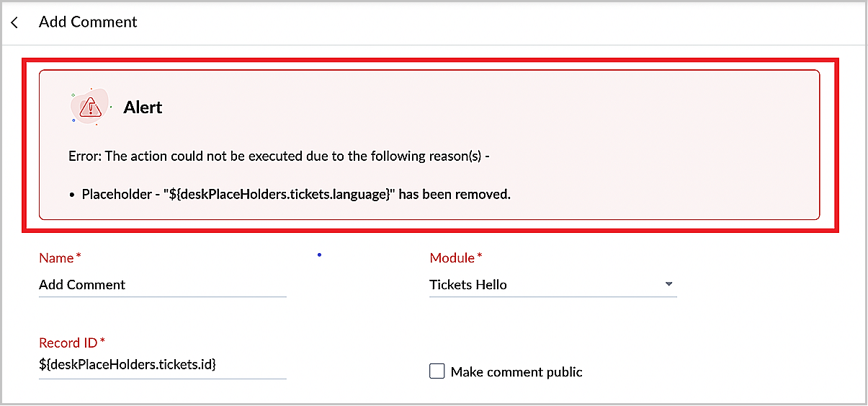The width and height of the screenshot is (868, 406).
Task: Click the red warning triangle alert icon
Action: [91, 107]
